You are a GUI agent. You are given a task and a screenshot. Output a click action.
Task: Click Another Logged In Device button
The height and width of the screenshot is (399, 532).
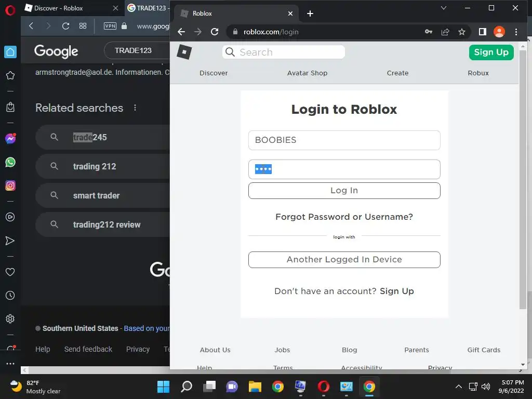pyautogui.click(x=344, y=260)
